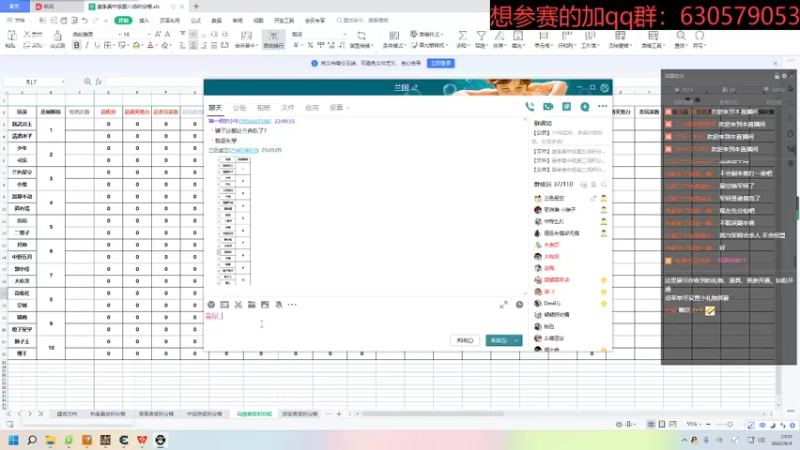Click the Underline button in WPS ribbon
800x450 pixels.
coord(96,45)
